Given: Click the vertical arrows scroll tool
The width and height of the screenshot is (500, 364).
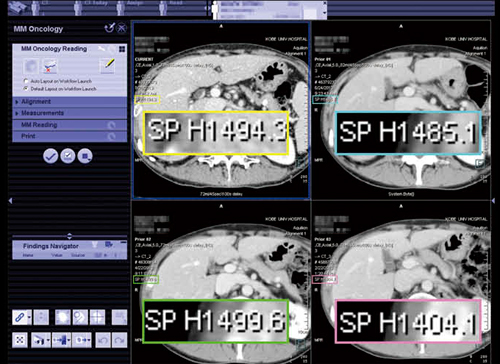Looking at the screenshot, I should (x=41, y=317).
